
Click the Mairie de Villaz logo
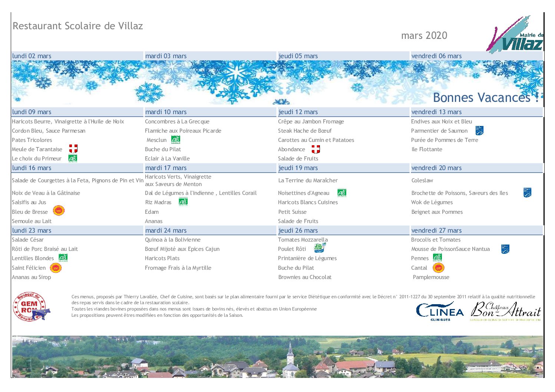tap(515, 34)
